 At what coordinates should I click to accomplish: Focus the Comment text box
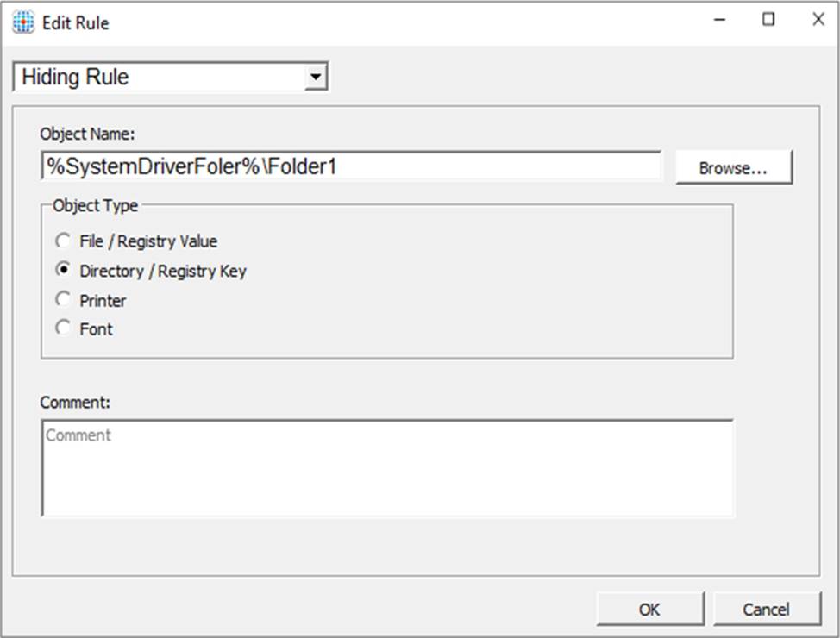click(x=387, y=468)
